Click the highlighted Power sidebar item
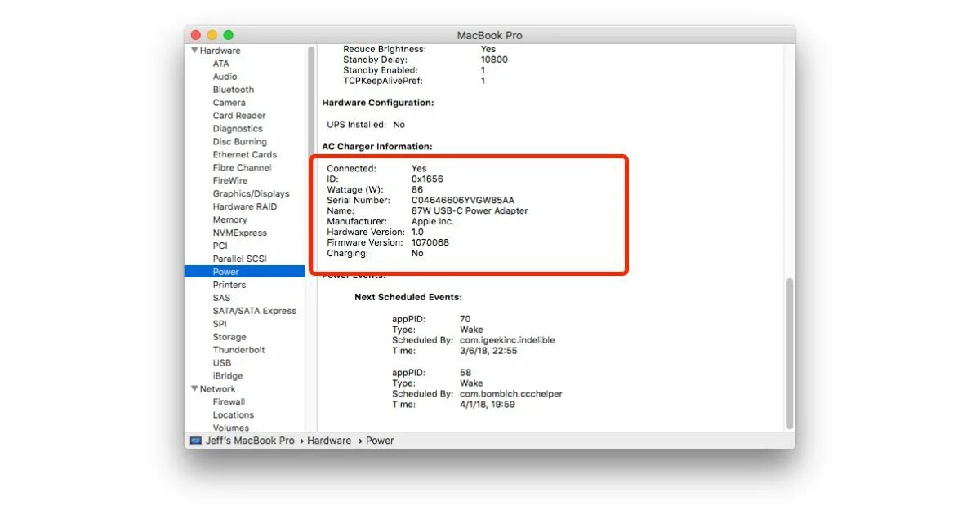The height and width of the screenshot is (514, 980). [x=245, y=272]
